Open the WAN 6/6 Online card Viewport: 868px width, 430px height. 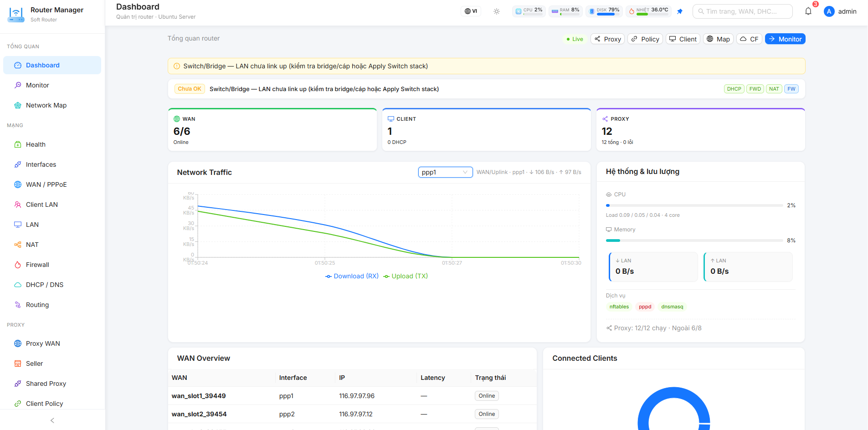[x=272, y=130]
